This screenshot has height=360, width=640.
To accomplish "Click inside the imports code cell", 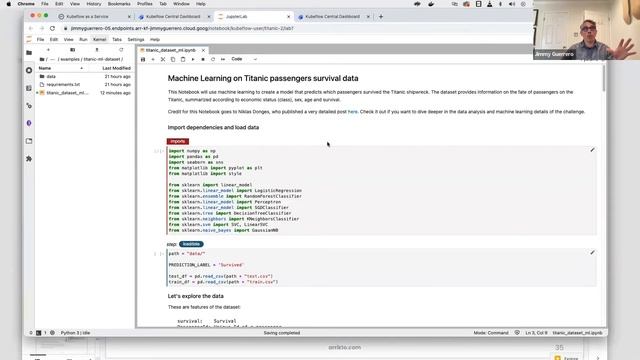I will click(x=382, y=191).
